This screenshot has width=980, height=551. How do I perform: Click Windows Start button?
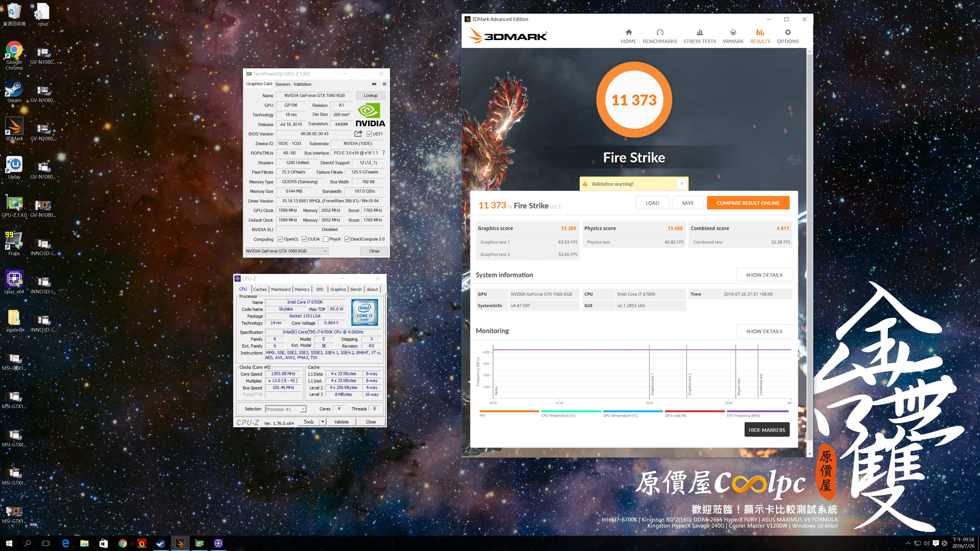point(9,543)
